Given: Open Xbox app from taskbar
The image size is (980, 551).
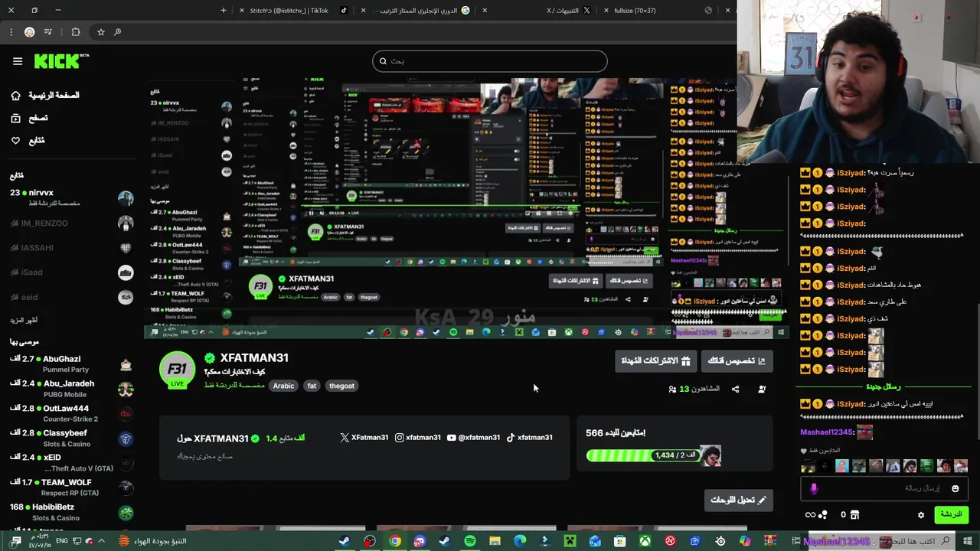Looking at the screenshot, I should coord(645,541).
